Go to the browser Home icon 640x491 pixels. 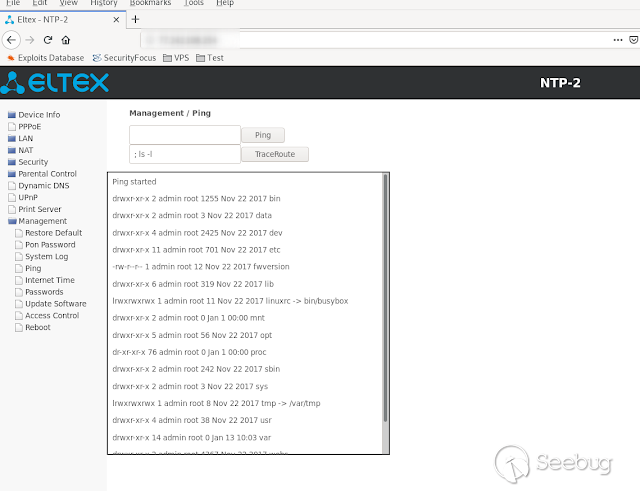(66, 40)
